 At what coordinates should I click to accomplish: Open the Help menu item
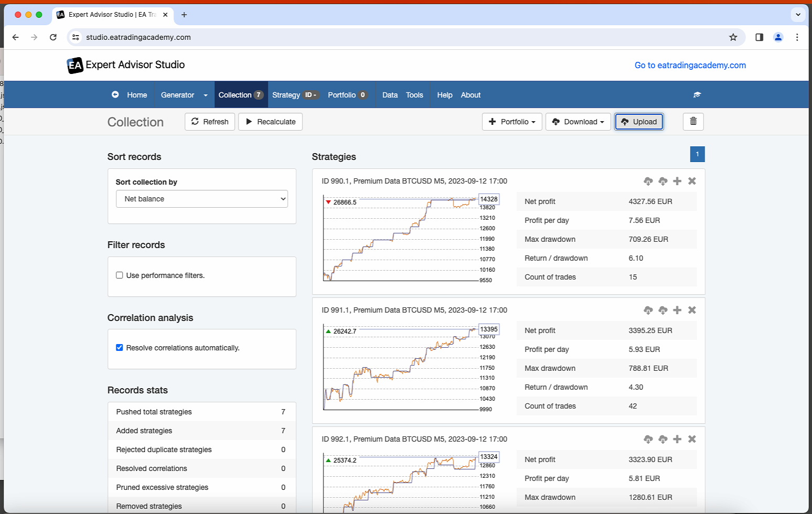click(x=445, y=95)
